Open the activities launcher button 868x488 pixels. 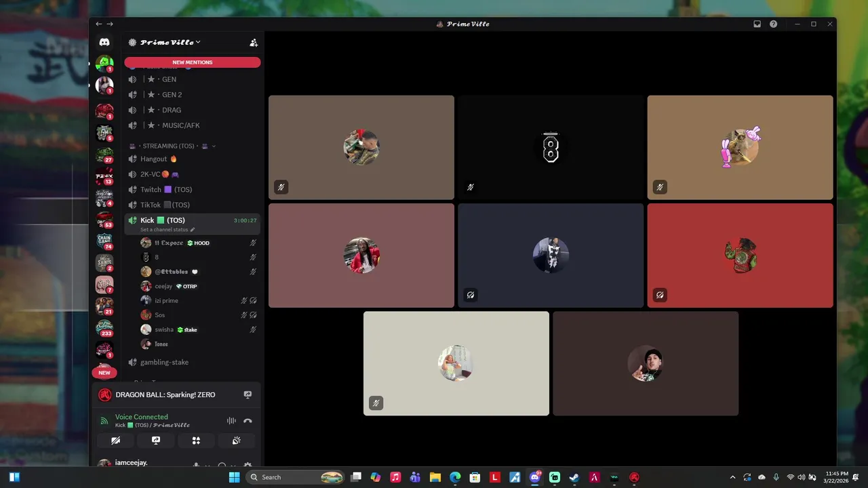pos(196,441)
